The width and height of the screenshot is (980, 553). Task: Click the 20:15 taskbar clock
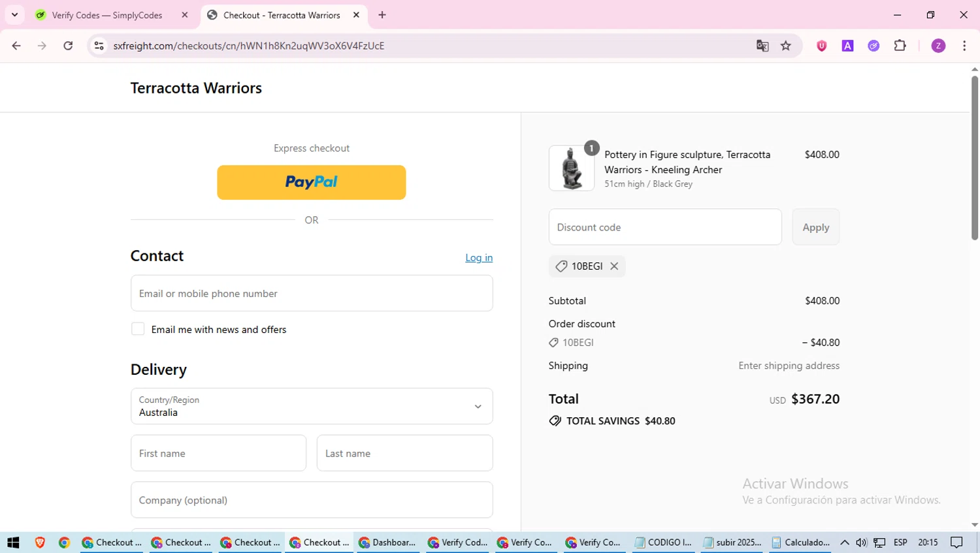928,543
